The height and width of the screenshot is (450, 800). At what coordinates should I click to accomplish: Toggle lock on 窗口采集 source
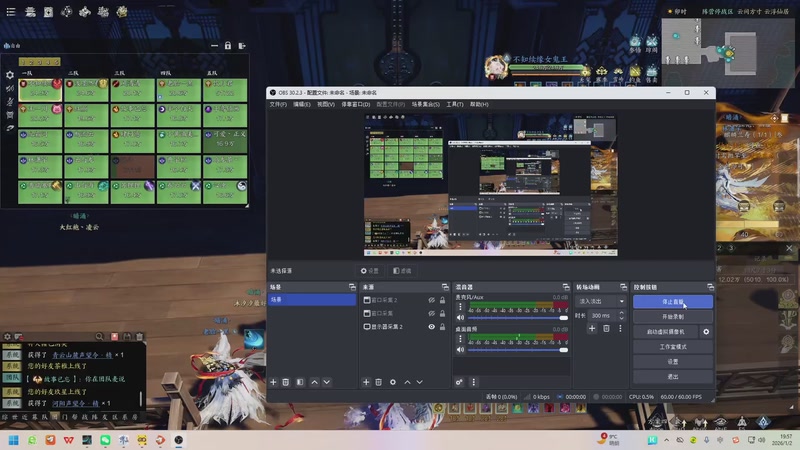click(x=442, y=313)
